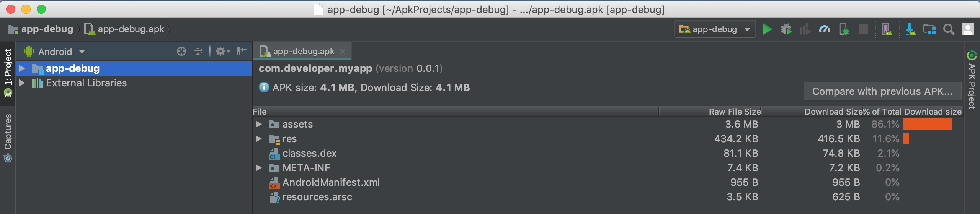
Task: Toggle the APK Project side panel
Action: pyautogui.click(x=972, y=80)
